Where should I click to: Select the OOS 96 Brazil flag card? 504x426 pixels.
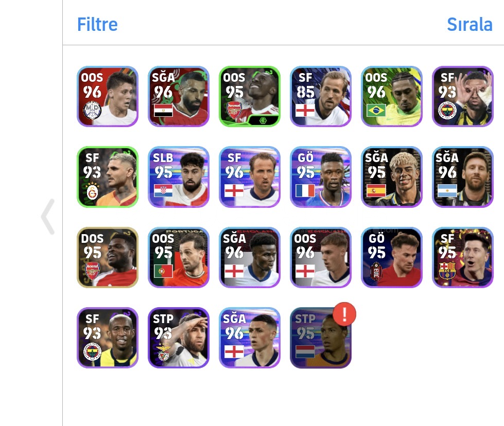point(392,96)
